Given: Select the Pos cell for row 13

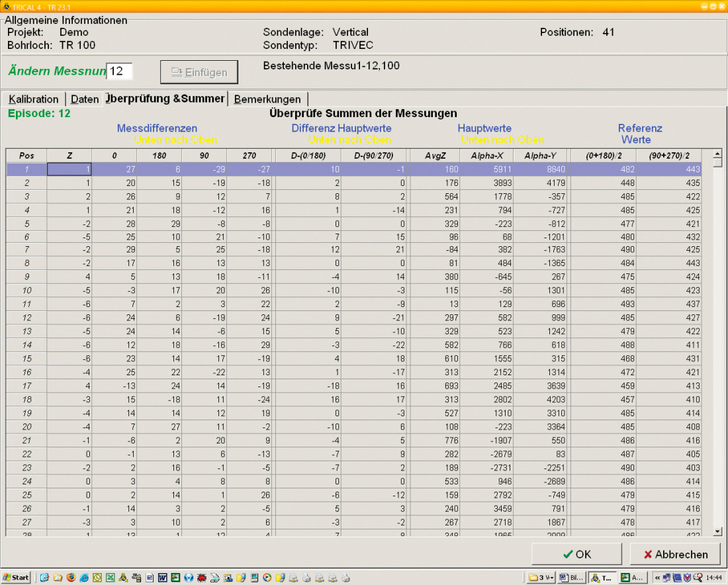Looking at the screenshot, I should [26, 332].
